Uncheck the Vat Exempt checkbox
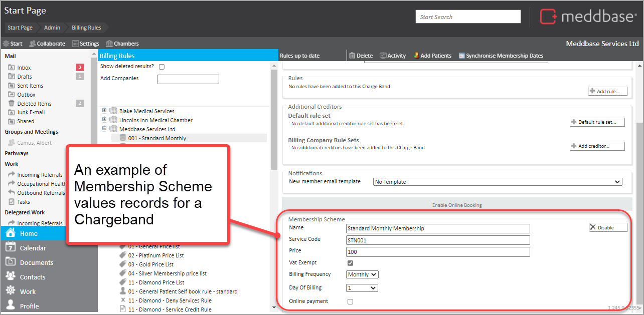This screenshot has width=644, height=315. 350,263
